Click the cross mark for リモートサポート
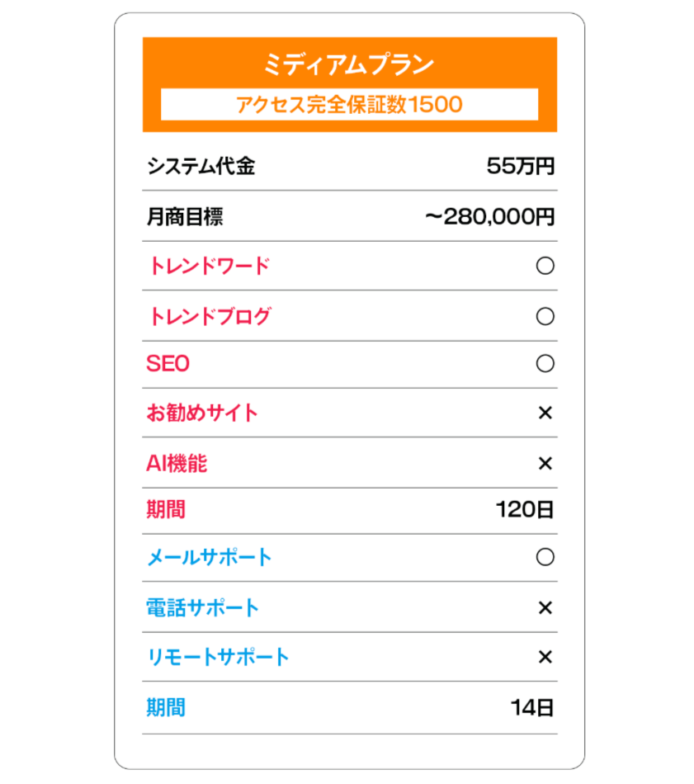The height and width of the screenshot is (784, 694). point(545,657)
